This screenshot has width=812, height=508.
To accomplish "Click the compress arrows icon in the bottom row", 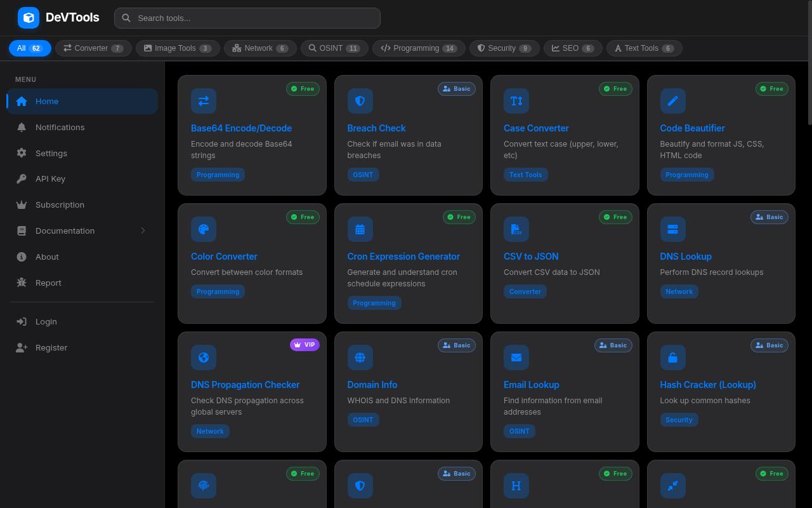I will (673, 486).
